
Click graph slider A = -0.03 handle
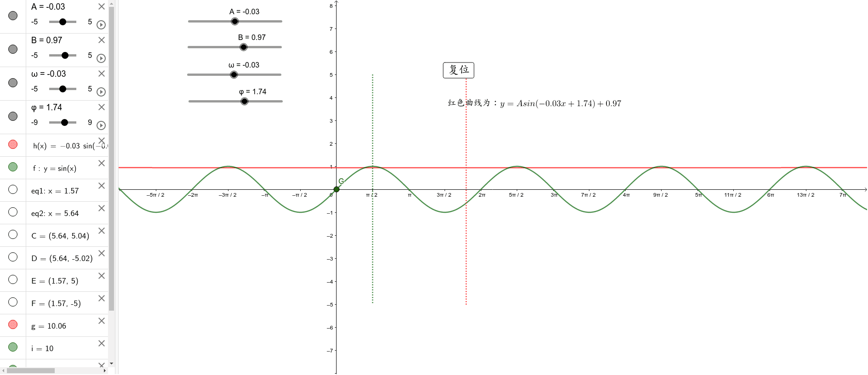point(235,21)
